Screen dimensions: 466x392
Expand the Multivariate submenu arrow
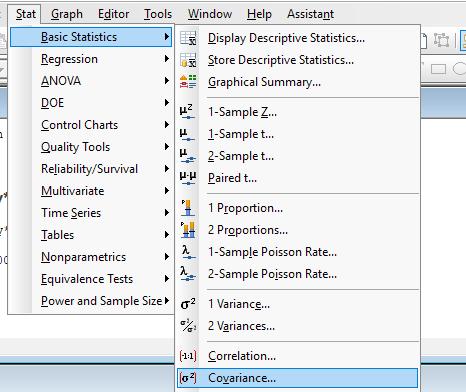pyautogui.click(x=167, y=191)
